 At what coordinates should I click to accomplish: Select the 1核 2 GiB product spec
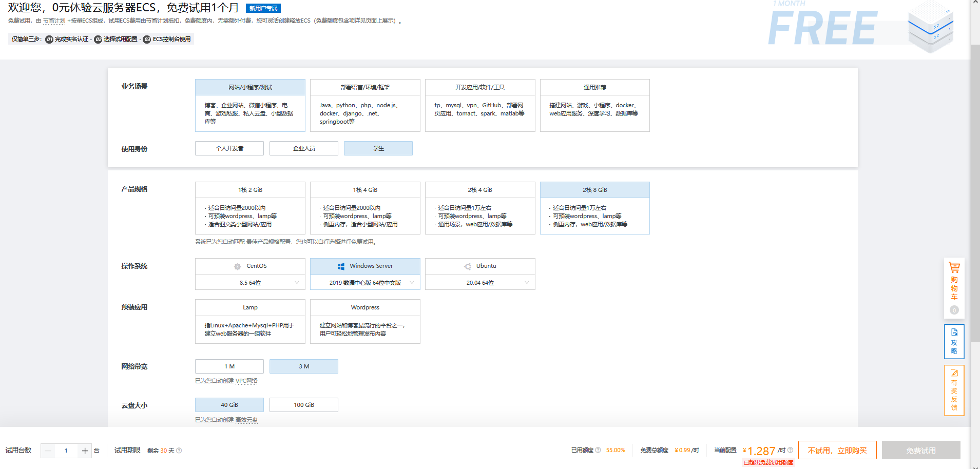click(250, 208)
